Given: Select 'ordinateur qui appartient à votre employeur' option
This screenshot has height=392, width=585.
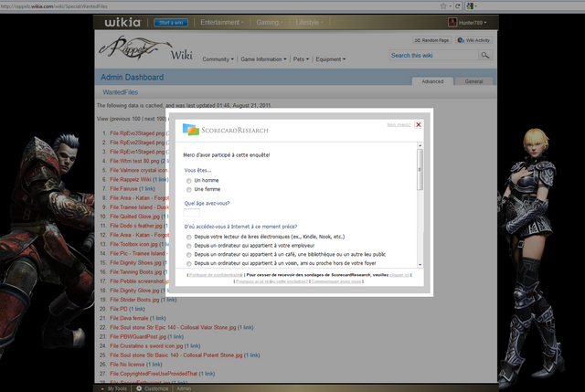Looking at the screenshot, I should [189, 246].
